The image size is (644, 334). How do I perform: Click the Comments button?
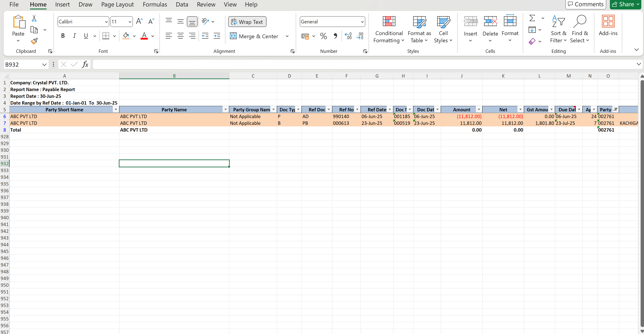[x=585, y=4]
